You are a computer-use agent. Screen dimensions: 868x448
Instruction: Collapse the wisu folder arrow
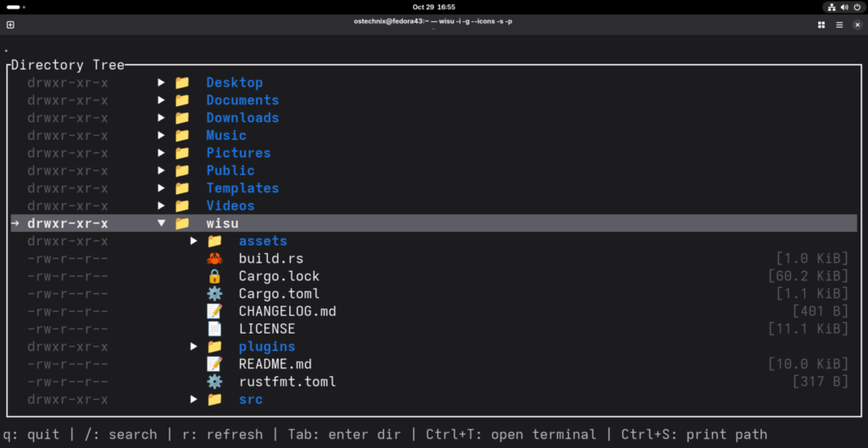pyautogui.click(x=161, y=224)
